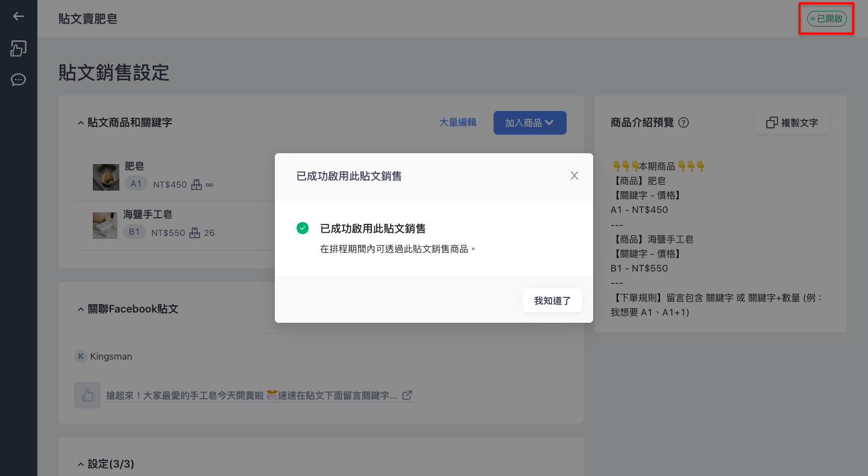Click the copy icon in 複製文字 button
The height and width of the screenshot is (476, 868).
point(772,122)
